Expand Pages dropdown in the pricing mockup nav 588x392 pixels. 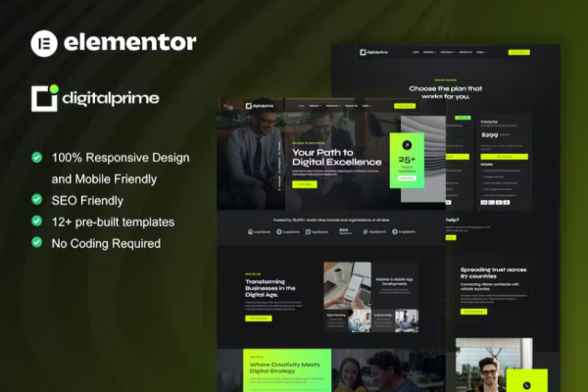coord(481,52)
